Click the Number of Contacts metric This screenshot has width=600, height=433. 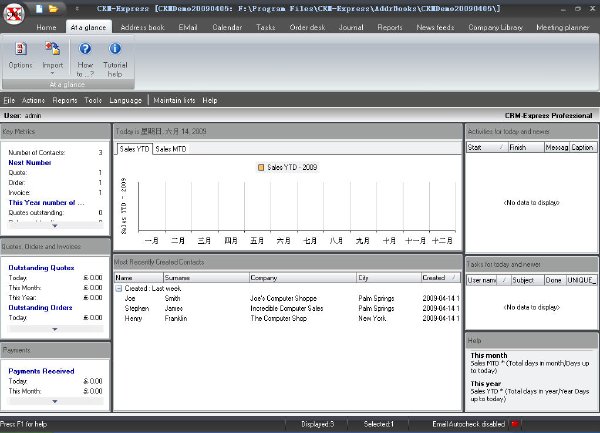tap(55, 153)
